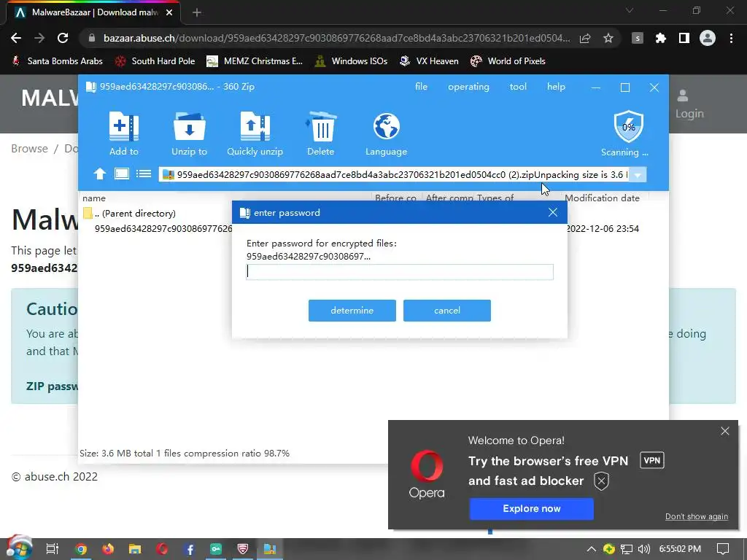Click the Browse breadcrumb link

29,149
